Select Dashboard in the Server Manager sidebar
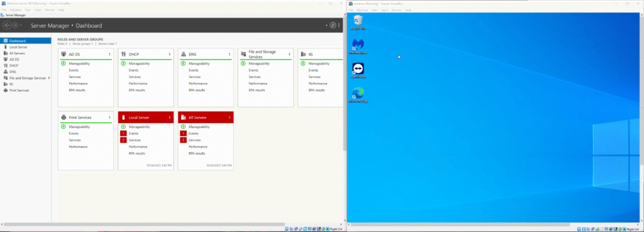The width and height of the screenshot is (644, 232). (25, 41)
